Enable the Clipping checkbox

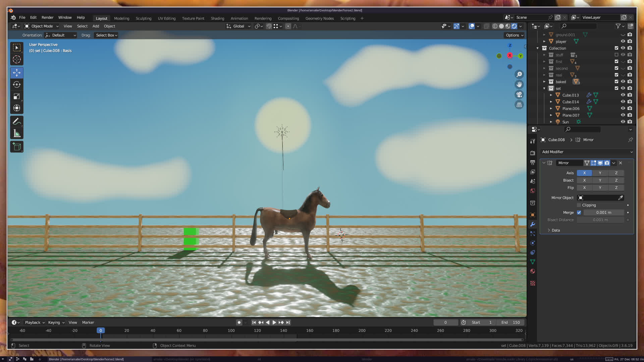tap(579, 205)
